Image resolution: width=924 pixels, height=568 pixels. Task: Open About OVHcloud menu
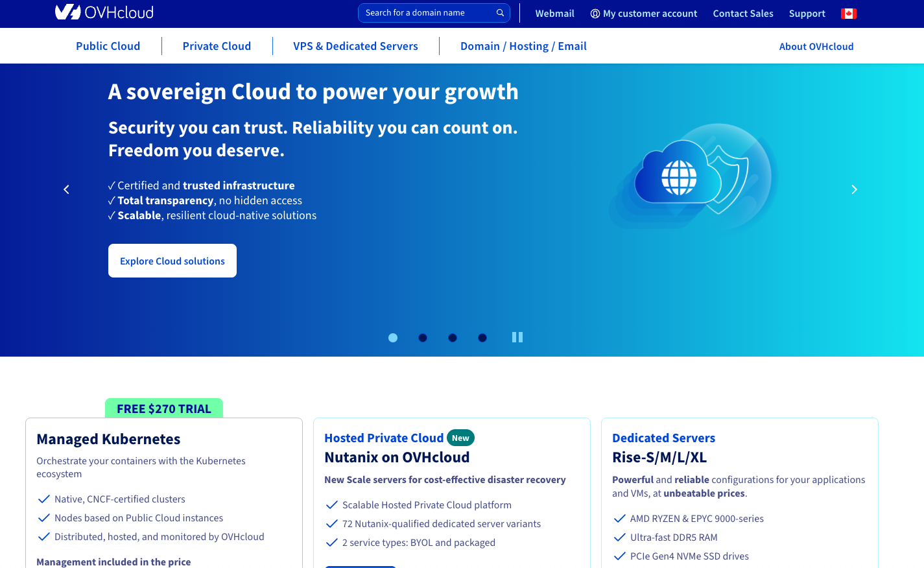tap(816, 47)
